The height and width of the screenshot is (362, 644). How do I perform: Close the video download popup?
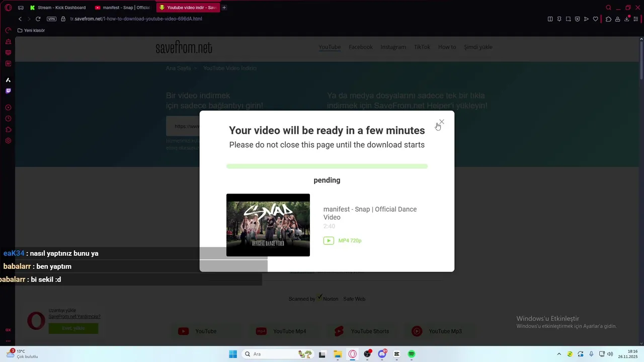tap(442, 122)
